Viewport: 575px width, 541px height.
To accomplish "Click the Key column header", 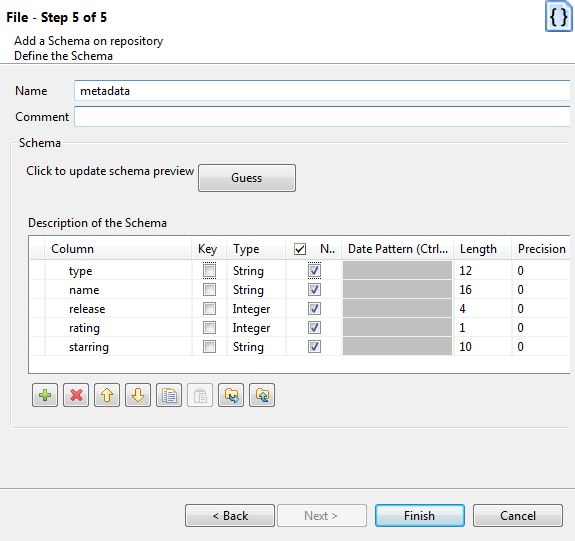I will [x=209, y=249].
